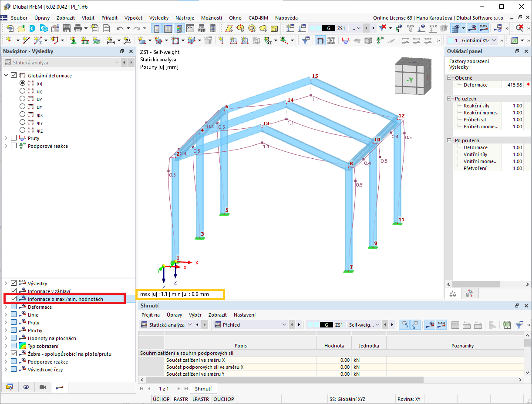
Task: Collapse the Obecné section in control panel
Action: click(x=449, y=78)
